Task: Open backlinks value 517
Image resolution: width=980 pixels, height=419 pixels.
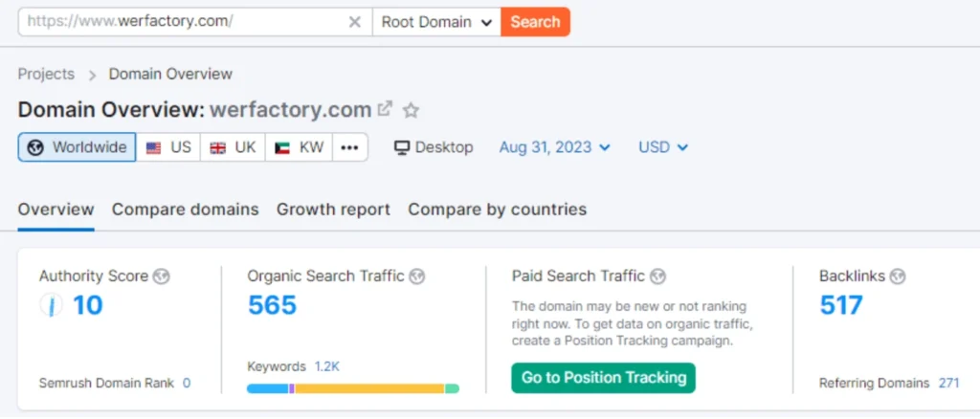Action: (x=841, y=305)
